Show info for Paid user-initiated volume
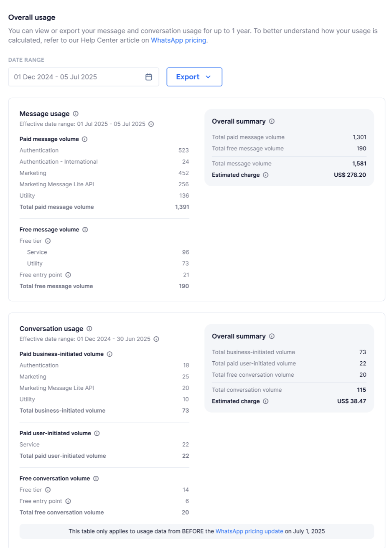 pos(97,434)
